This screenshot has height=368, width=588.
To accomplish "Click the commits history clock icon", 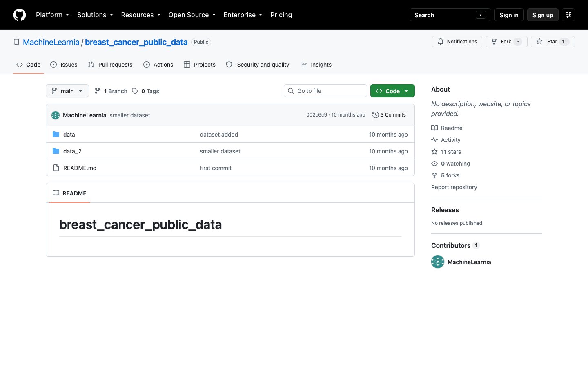I will (x=376, y=115).
